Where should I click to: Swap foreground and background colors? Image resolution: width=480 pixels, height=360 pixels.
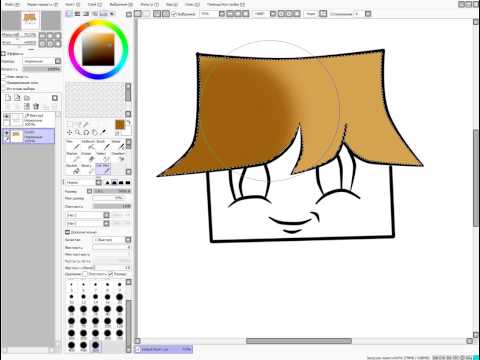(128, 123)
